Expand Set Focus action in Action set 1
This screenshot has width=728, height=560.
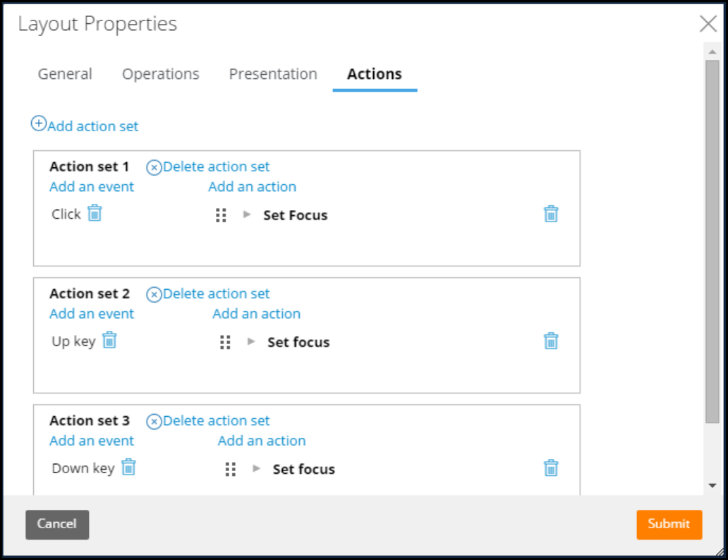[x=247, y=214]
